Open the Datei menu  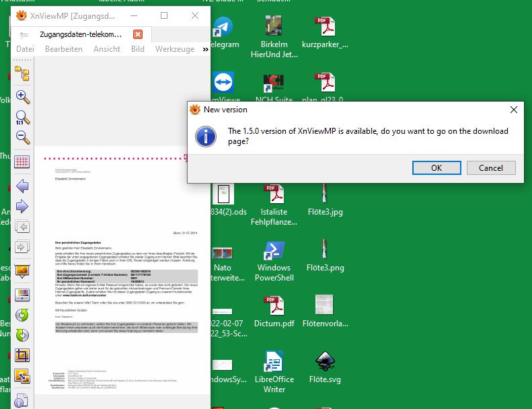point(25,49)
